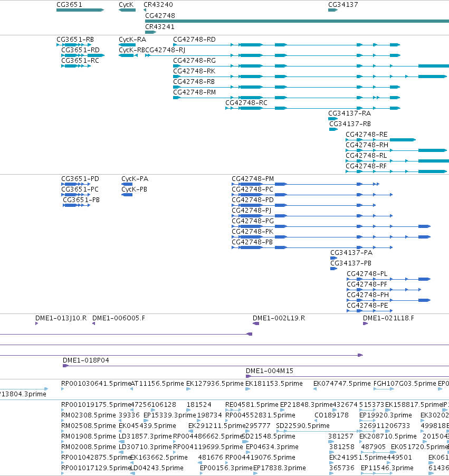This screenshot has width=449, height=476.
Task: Click the CG42748-RD transcript label
Action: click(194, 40)
